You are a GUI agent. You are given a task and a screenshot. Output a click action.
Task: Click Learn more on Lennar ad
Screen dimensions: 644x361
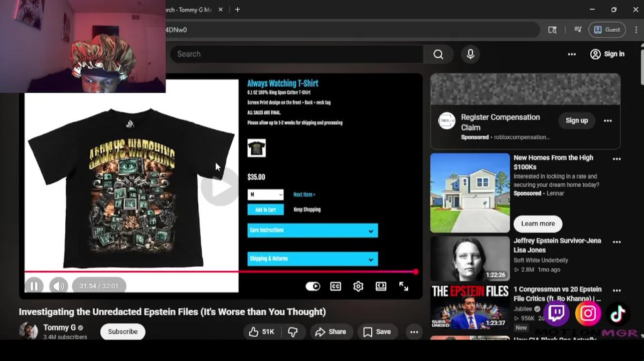click(538, 224)
